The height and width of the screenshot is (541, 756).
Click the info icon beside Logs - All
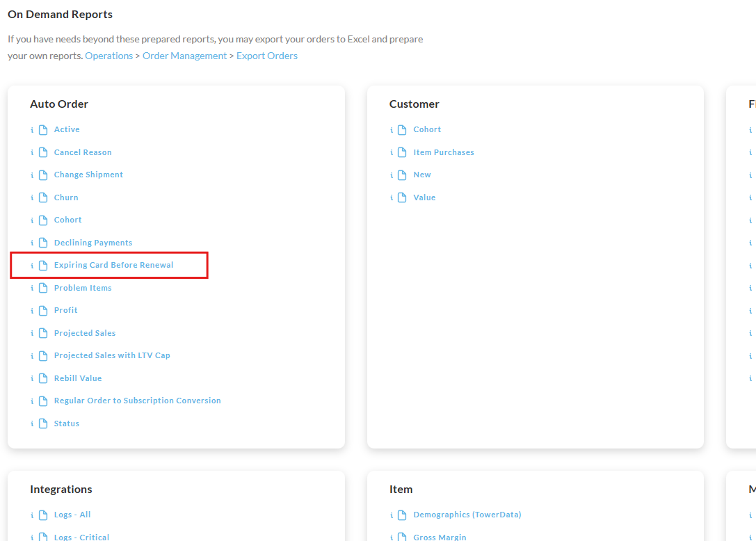click(32, 515)
